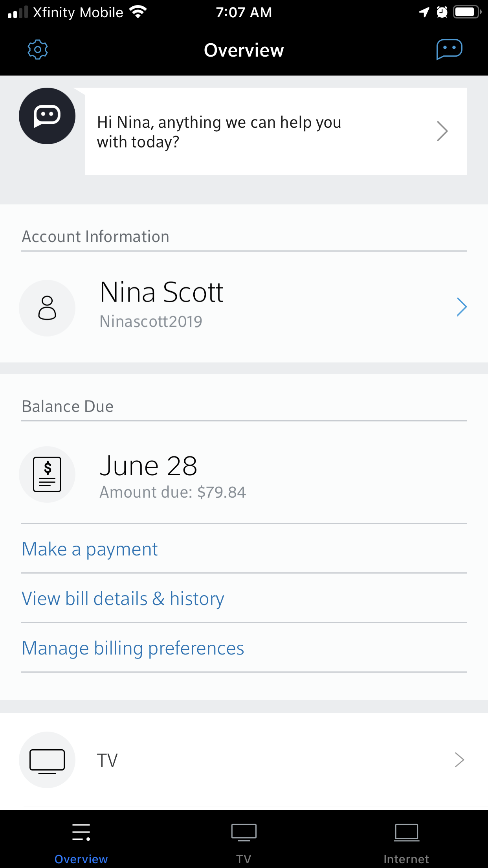The image size is (488, 868).
Task: Expand the TV row chevron
Action: pyautogui.click(x=459, y=760)
